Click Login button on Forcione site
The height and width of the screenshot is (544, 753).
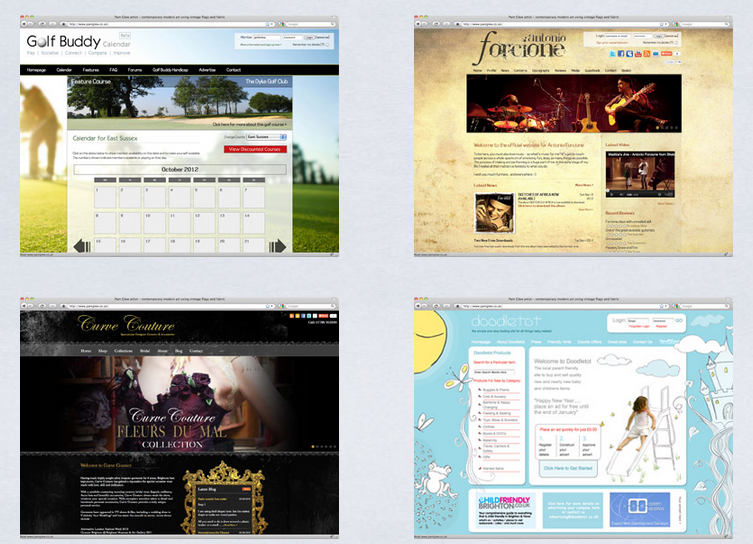click(x=658, y=36)
